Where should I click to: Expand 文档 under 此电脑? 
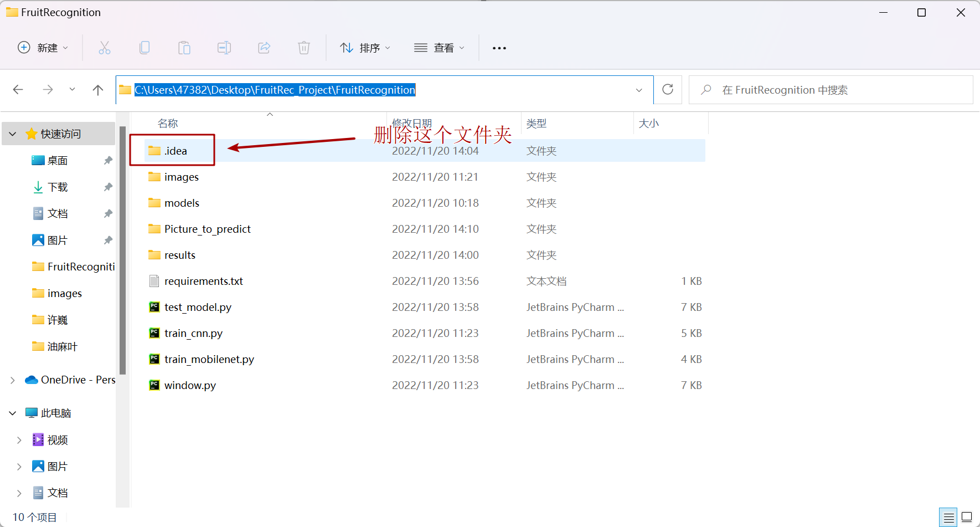(19, 493)
